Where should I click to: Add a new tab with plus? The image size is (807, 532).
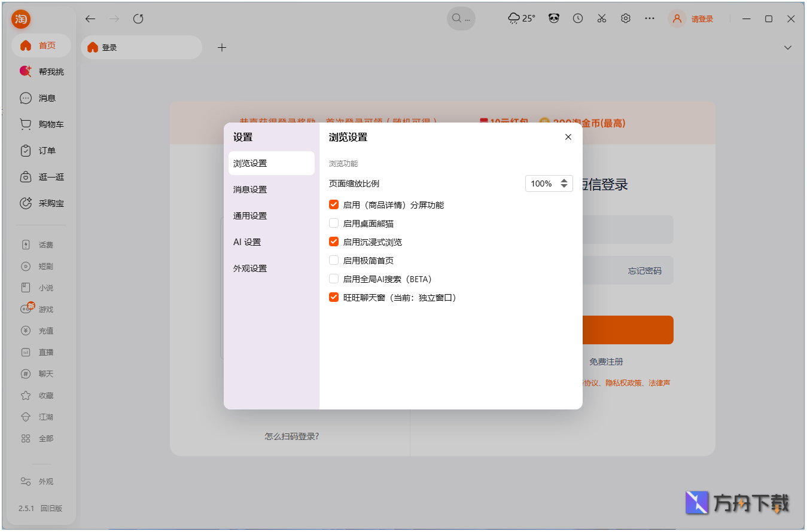(222, 47)
